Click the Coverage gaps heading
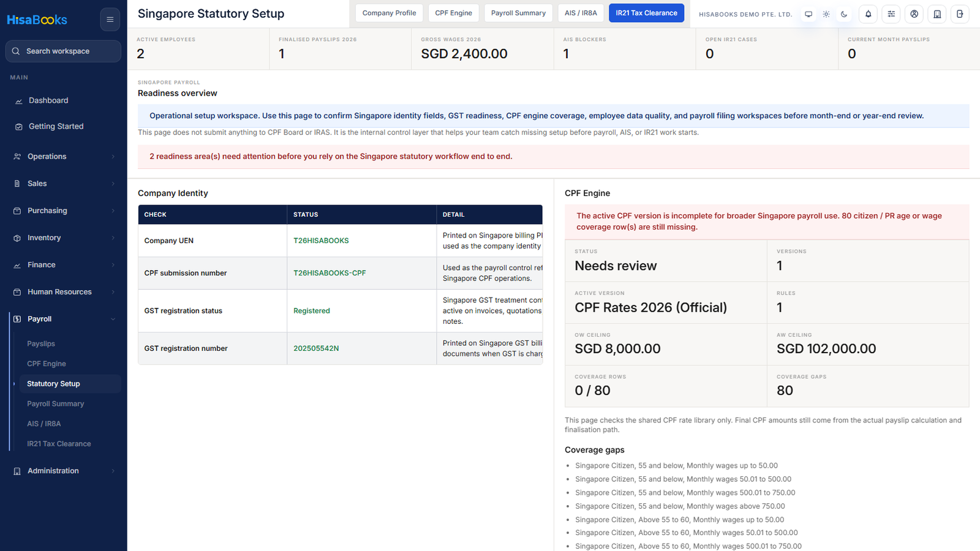 595,450
